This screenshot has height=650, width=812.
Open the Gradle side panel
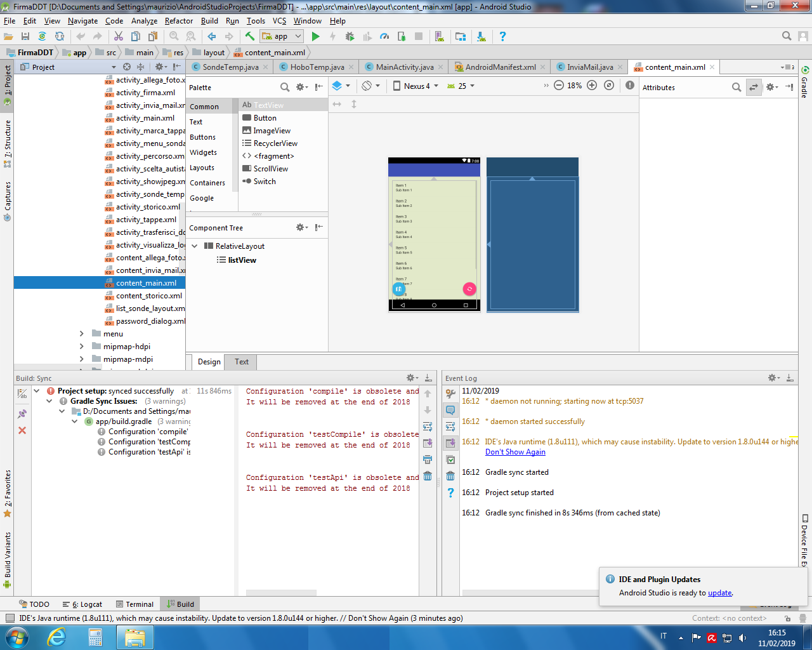pyautogui.click(x=804, y=81)
